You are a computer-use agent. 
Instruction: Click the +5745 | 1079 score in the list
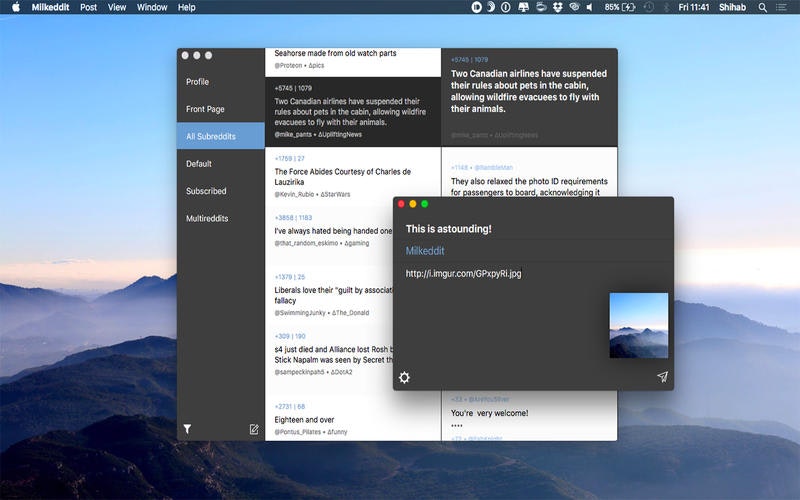pyautogui.click(x=293, y=88)
